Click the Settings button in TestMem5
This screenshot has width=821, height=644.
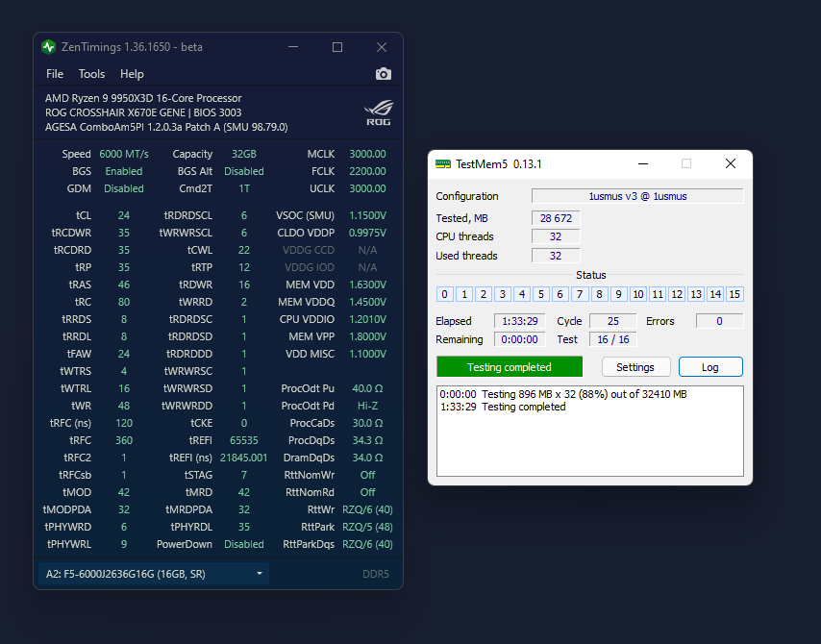click(635, 367)
